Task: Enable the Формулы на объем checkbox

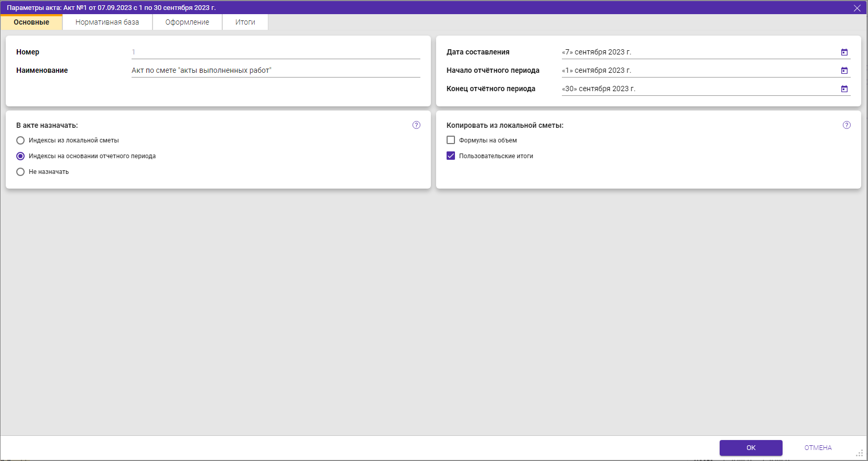Action: 451,140
